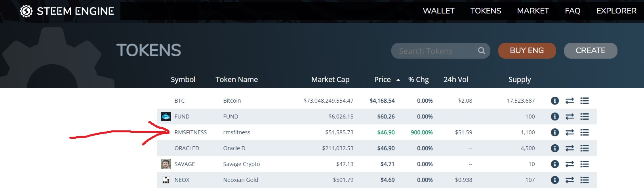644x191 pixels.
Task: Click the FUND token logo image
Action: (166, 117)
